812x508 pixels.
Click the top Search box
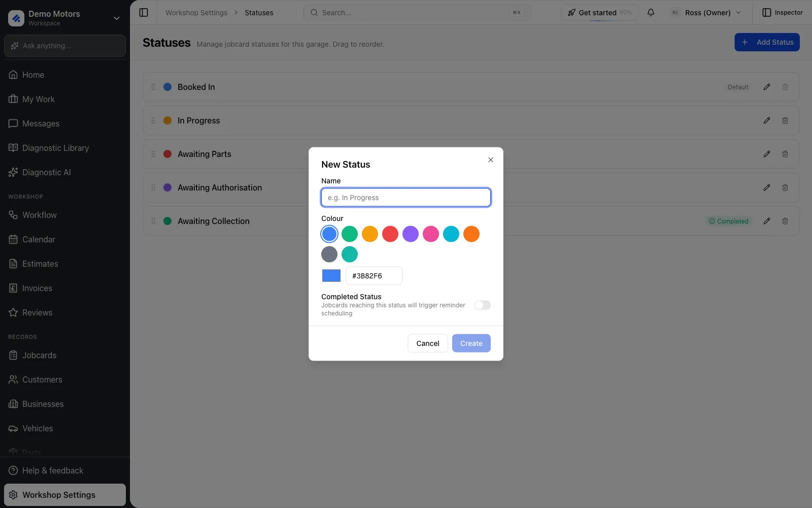(417, 13)
